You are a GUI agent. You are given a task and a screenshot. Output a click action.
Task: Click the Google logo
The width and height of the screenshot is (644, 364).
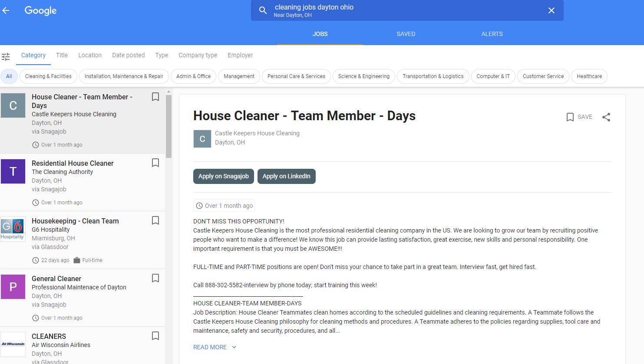pyautogui.click(x=40, y=11)
